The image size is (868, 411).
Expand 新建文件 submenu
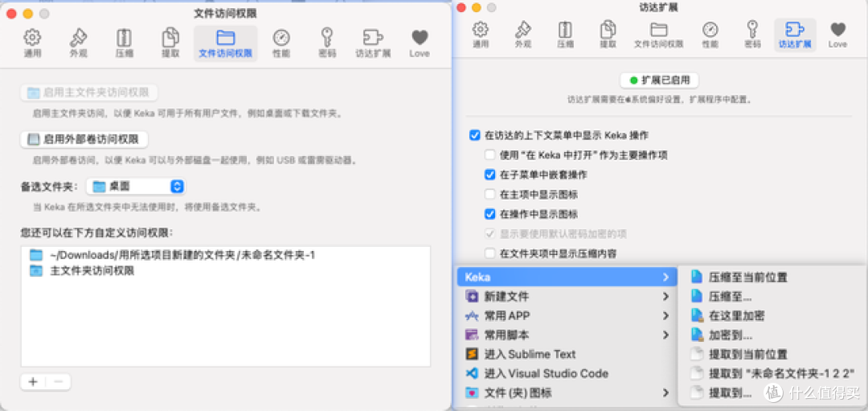[567, 297]
